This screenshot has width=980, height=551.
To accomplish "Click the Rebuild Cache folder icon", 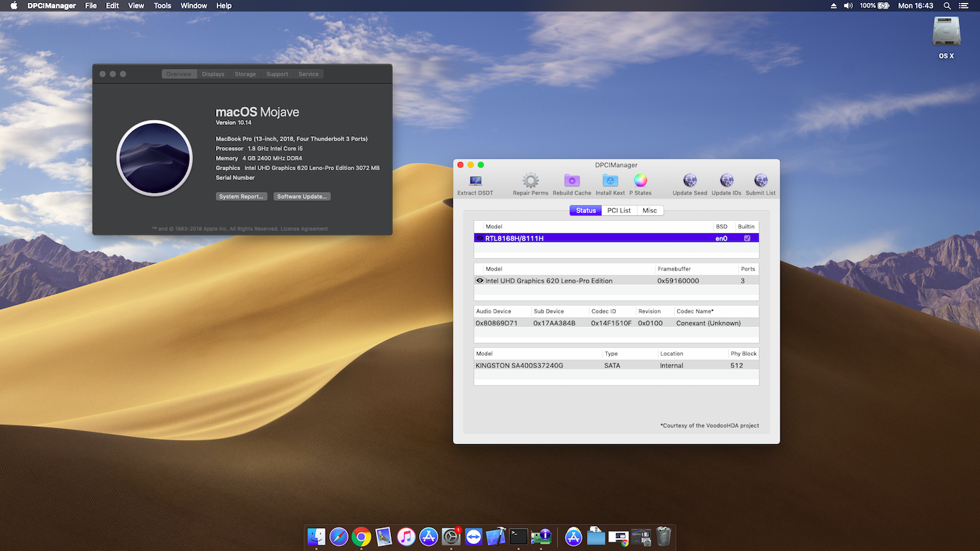I will pyautogui.click(x=571, y=180).
